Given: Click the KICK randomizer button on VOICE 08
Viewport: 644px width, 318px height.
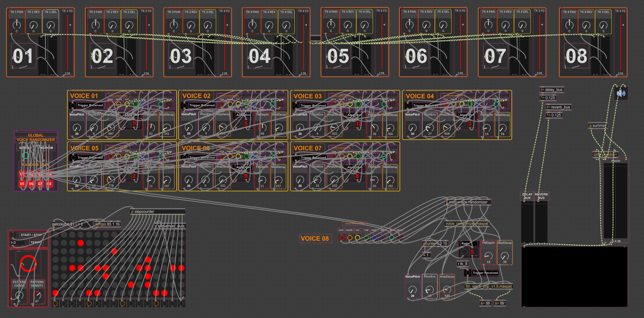Looking at the screenshot, I should pos(342,238).
